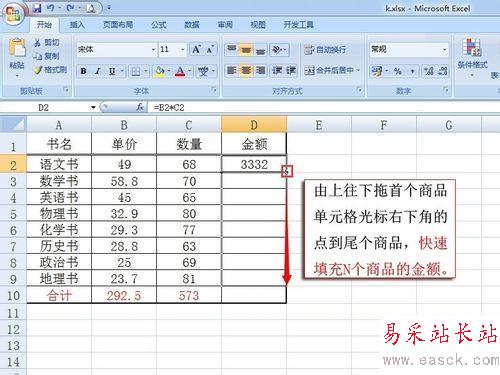Click formula bar showing =B2*C2

point(323,107)
